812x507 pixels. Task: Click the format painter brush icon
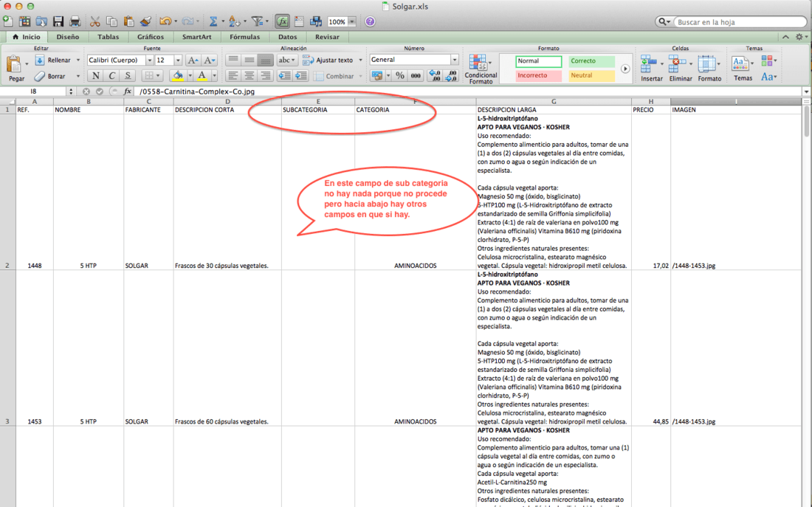coord(146,21)
